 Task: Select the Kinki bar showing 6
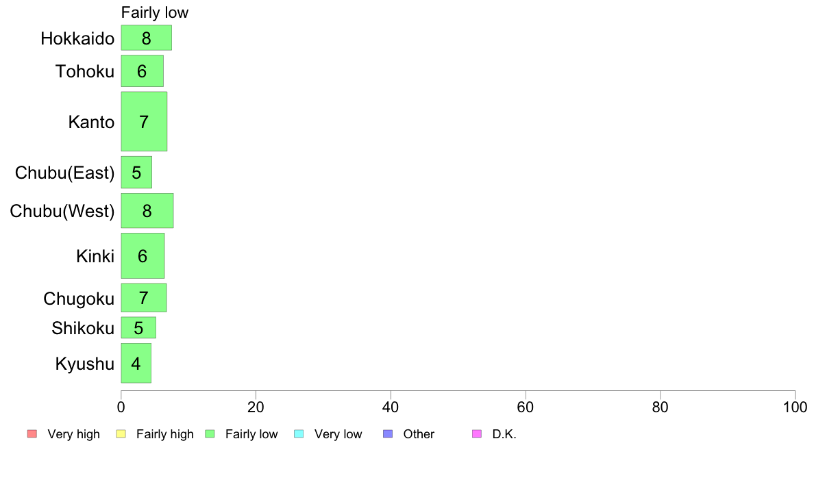[143, 255]
